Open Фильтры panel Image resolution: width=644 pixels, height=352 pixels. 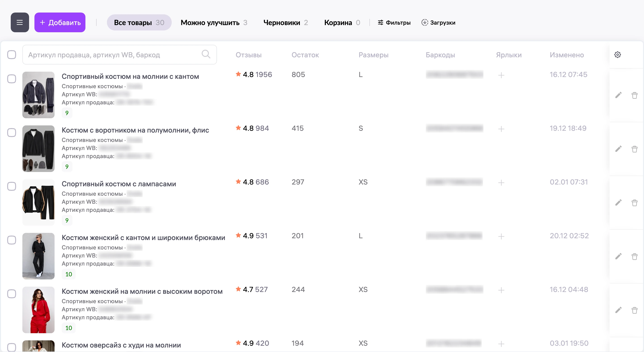(x=394, y=23)
